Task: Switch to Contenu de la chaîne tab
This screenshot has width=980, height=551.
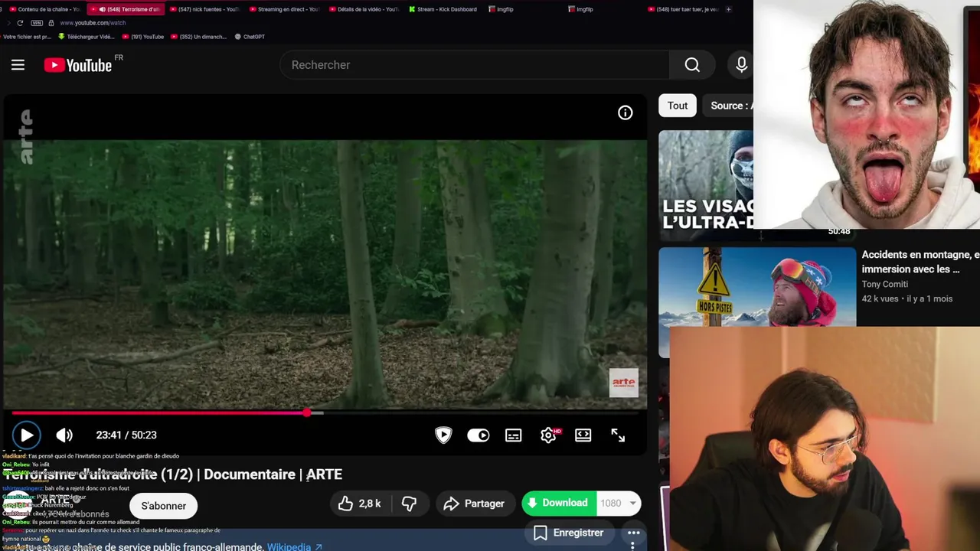Action: pyautogui.click(x=44, y=9)
